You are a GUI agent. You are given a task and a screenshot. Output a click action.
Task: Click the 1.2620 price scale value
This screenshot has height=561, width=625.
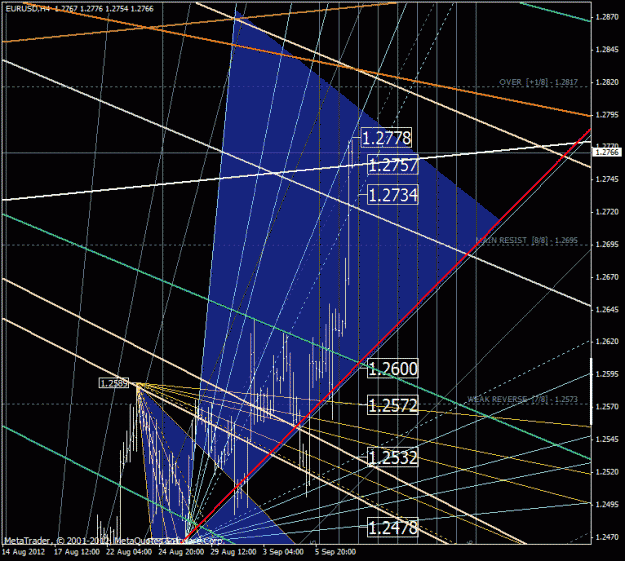[x=607, y=342]
